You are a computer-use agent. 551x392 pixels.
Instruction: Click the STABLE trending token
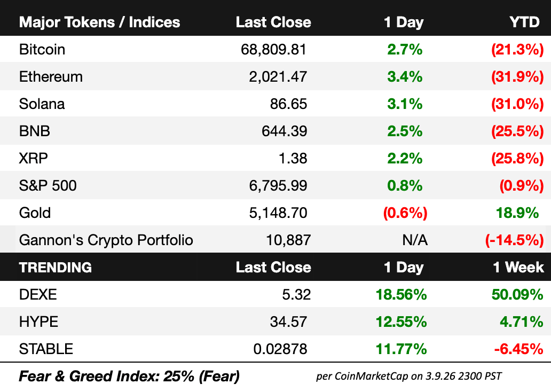click(x=46, y=349)
